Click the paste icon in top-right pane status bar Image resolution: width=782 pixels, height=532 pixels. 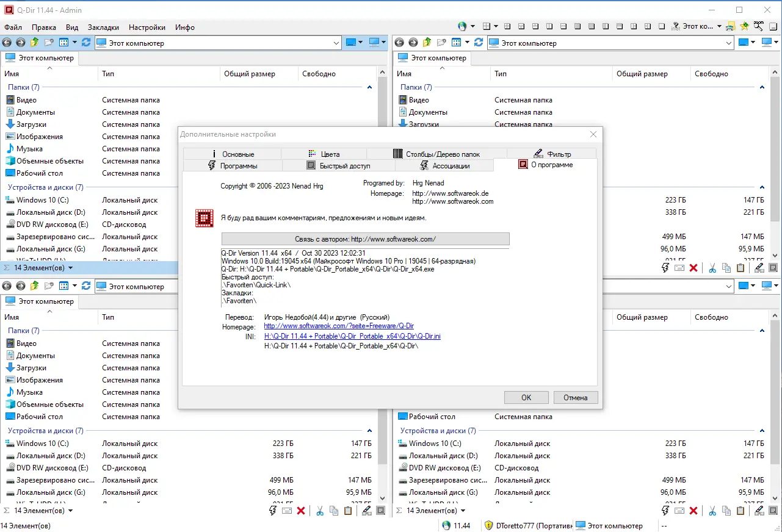click(740, 267)
